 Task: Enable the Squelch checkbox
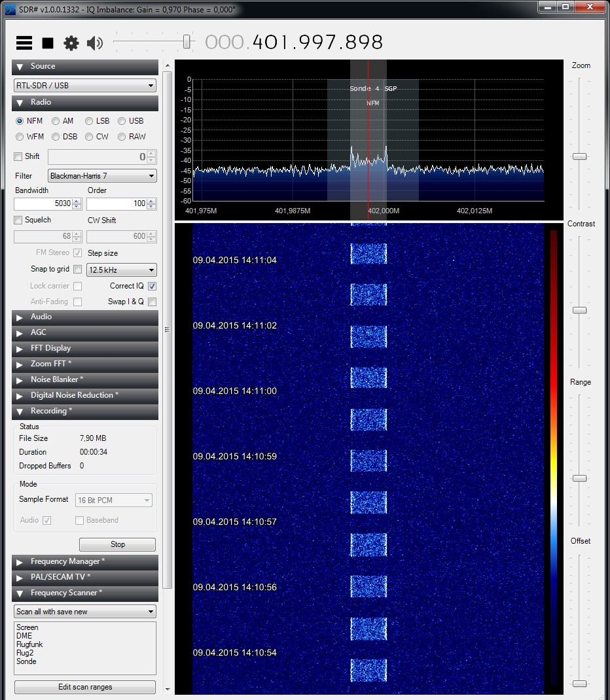tap(18, 220)
